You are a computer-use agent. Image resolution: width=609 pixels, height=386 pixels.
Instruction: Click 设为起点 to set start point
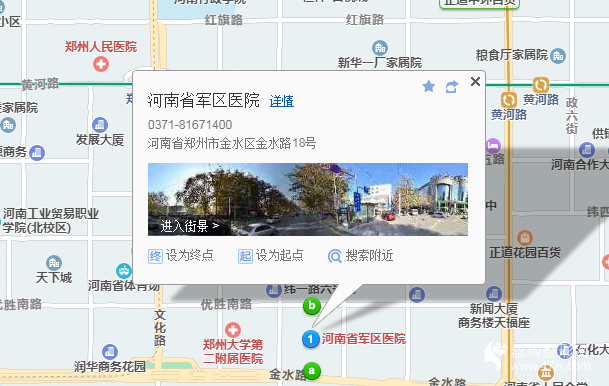coord(270,256)
